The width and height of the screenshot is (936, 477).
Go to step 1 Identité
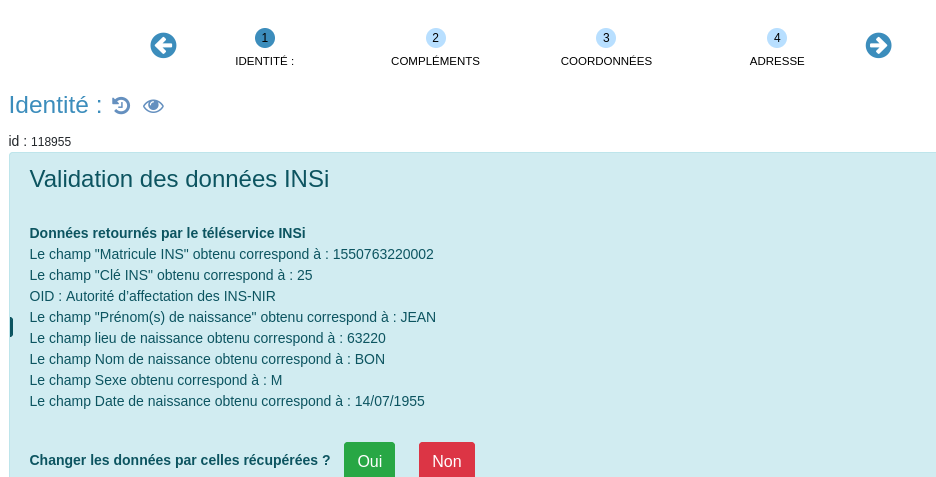click(264, 47)
